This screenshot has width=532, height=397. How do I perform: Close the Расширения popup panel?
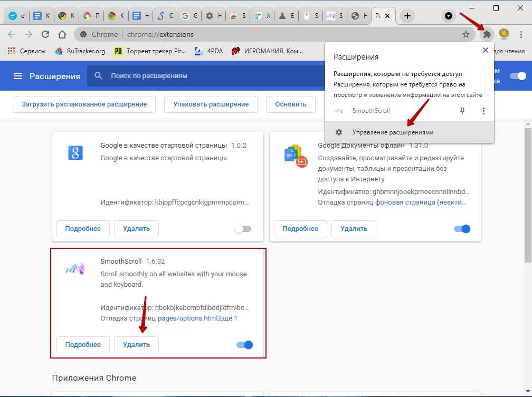(x=485, y=50)
